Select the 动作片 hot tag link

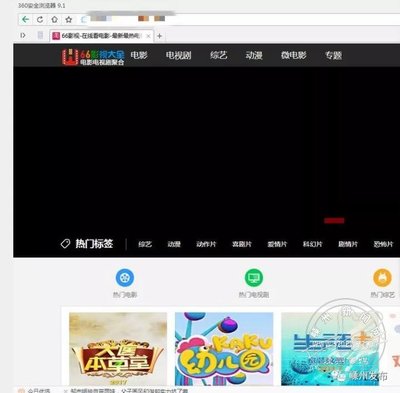[x=206, y=244]
